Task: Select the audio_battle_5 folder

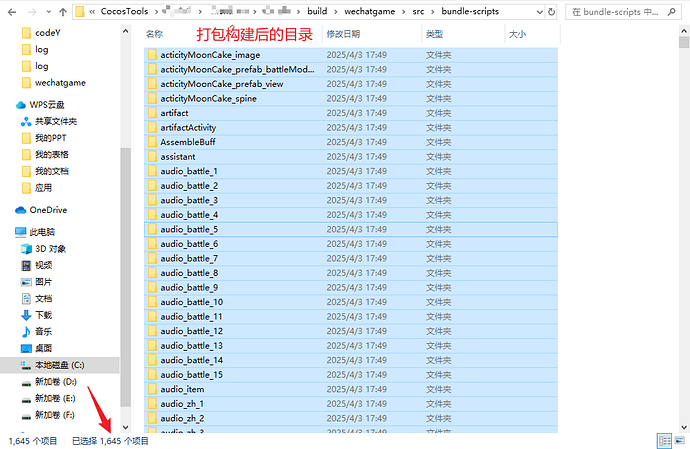Action: click(351, 229)
